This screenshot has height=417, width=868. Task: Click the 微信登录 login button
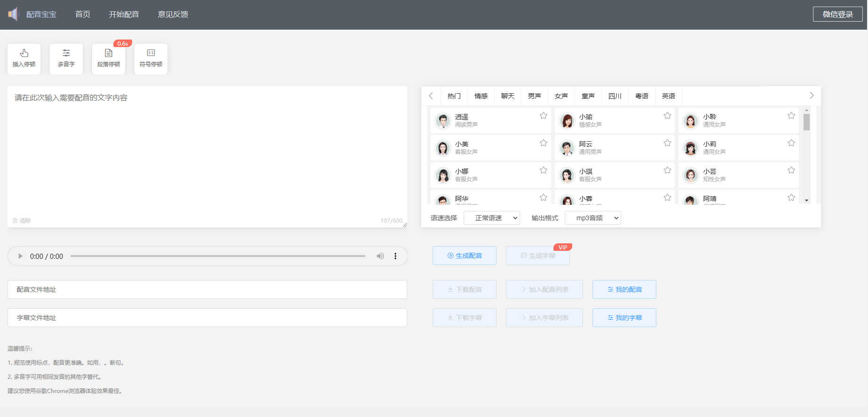[837, 15]
